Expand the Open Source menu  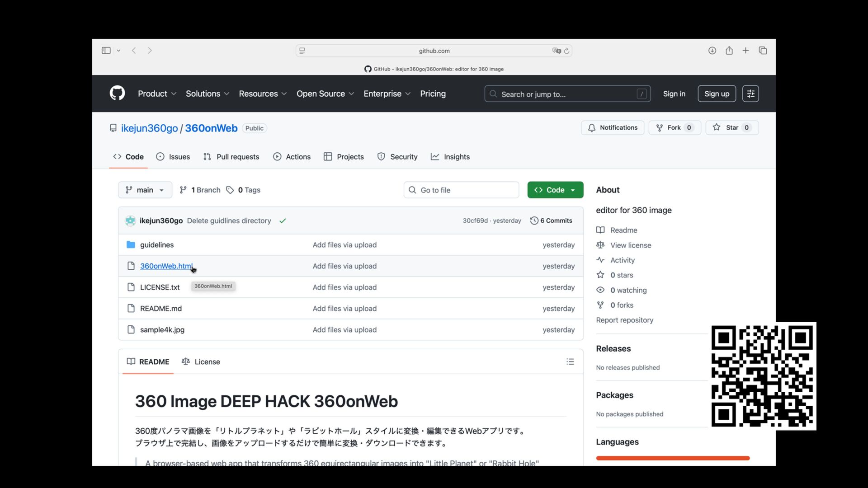tap(325, 94)
